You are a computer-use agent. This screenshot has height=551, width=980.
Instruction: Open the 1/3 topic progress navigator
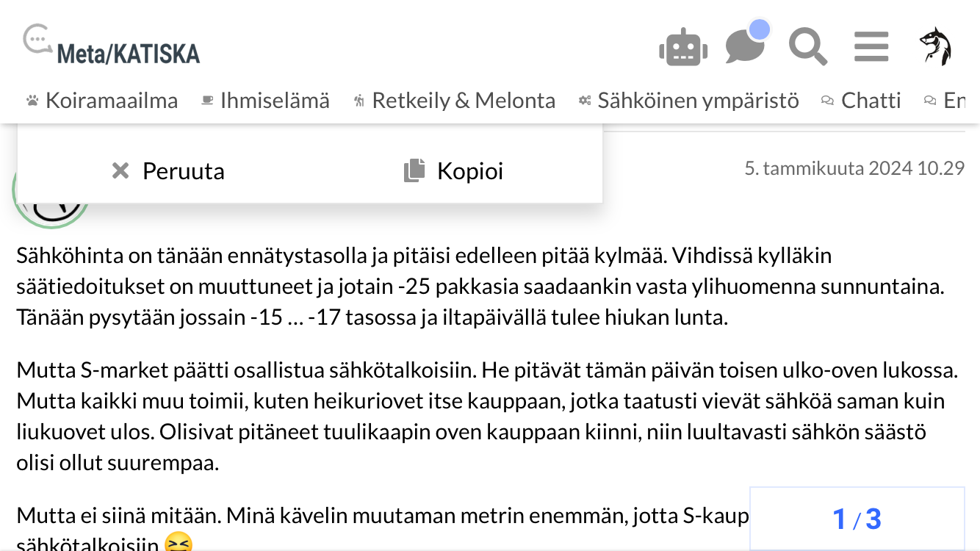click(x=857, y=519)
